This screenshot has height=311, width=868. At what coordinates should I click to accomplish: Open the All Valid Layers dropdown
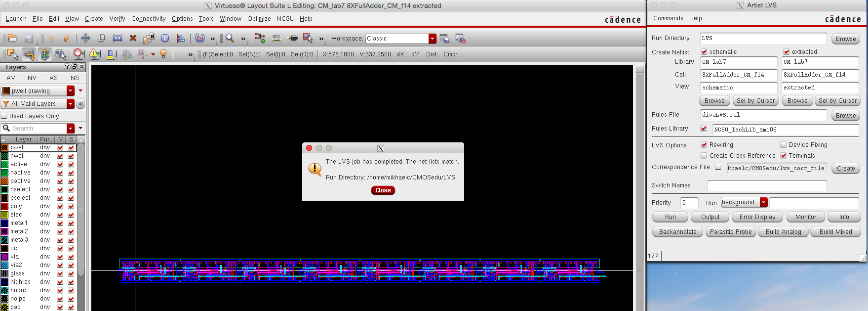71,104
